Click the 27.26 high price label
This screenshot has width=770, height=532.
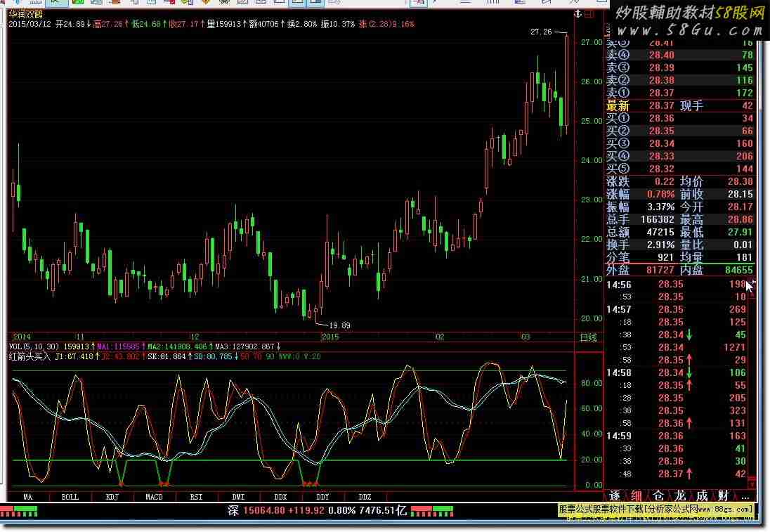tap(541, 32)
